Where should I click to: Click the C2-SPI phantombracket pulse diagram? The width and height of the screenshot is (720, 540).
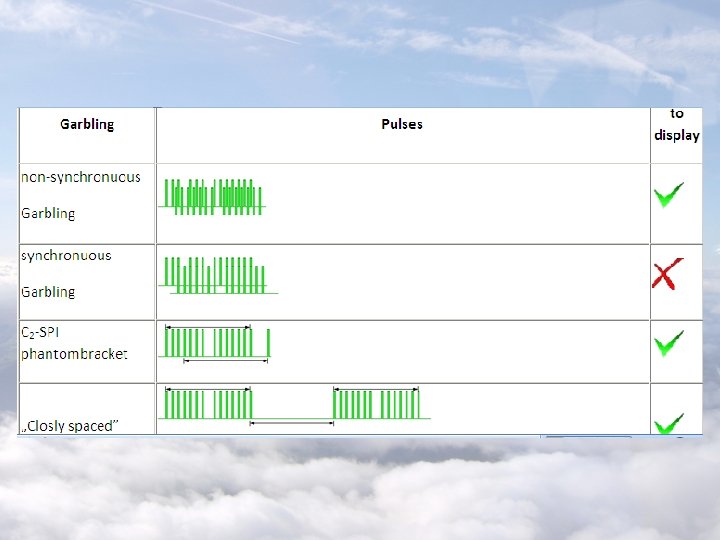click(214, 344)
